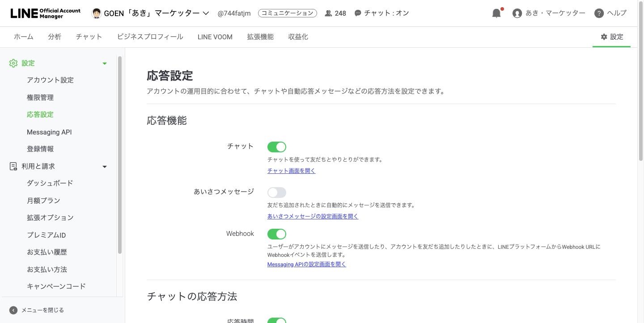644x323 pixels.
Task: Open the 拡張機能 tab
Action: (260, 37)
